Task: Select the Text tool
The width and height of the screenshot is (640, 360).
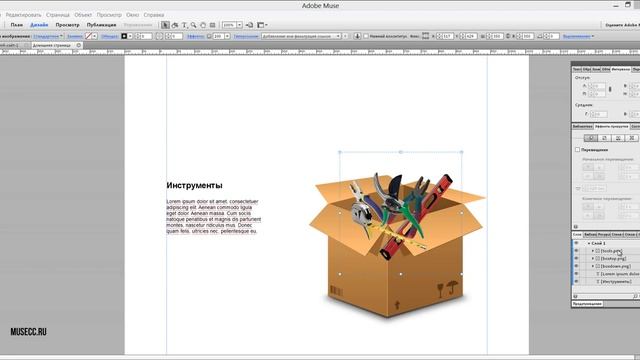Action: 184,25
